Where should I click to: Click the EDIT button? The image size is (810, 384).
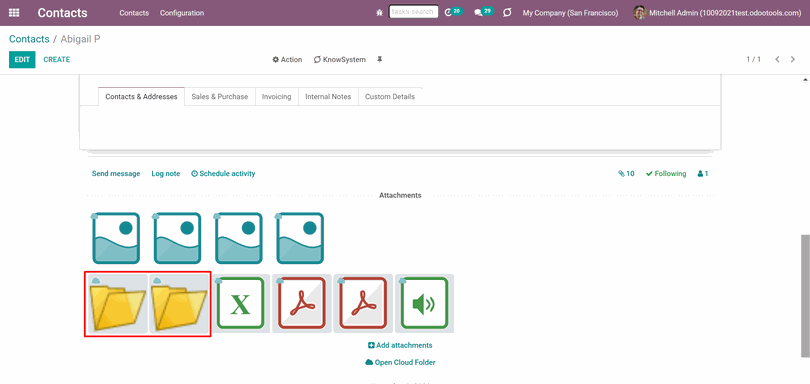pyautogui.click(x=22, y=59)
